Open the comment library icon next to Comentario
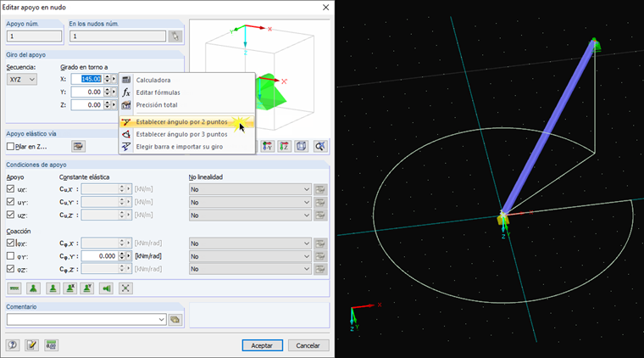644x358 pixels. tap(175, 319)
